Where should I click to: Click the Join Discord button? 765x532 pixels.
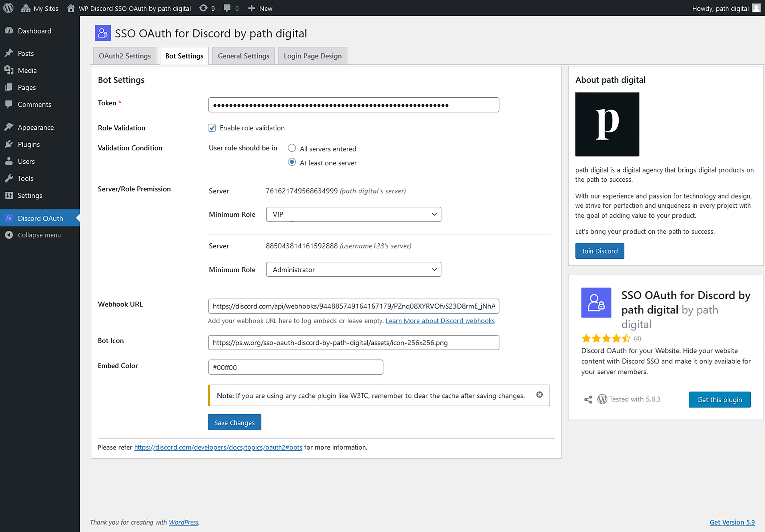click(x=600, y=251)
